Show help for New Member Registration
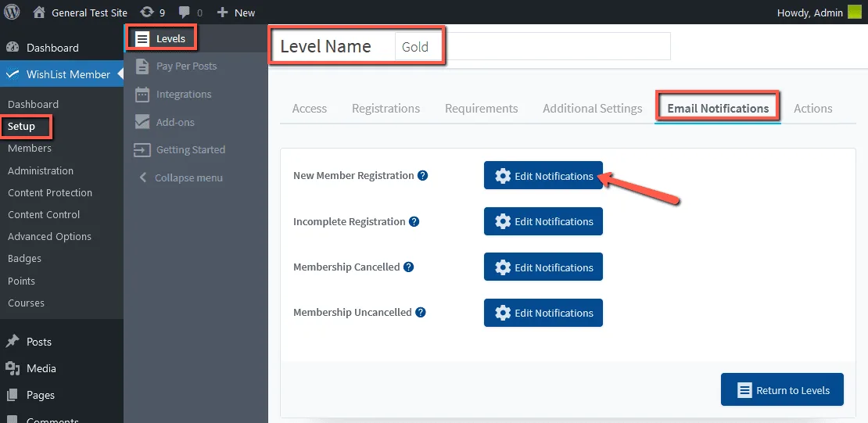The height and width of the screenshot is (423, 868). (x=423, y=175)
